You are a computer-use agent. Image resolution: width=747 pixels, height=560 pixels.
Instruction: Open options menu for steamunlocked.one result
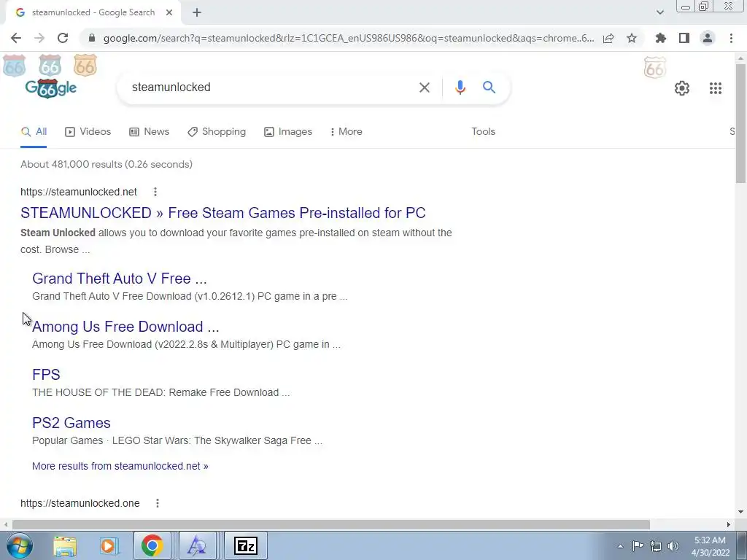point(158,503)
